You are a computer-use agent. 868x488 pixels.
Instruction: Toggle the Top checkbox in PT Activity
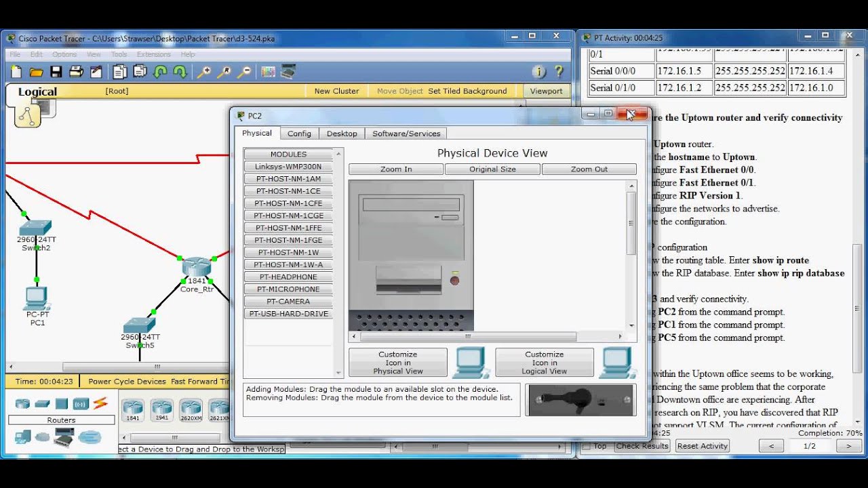click(587, 446)
